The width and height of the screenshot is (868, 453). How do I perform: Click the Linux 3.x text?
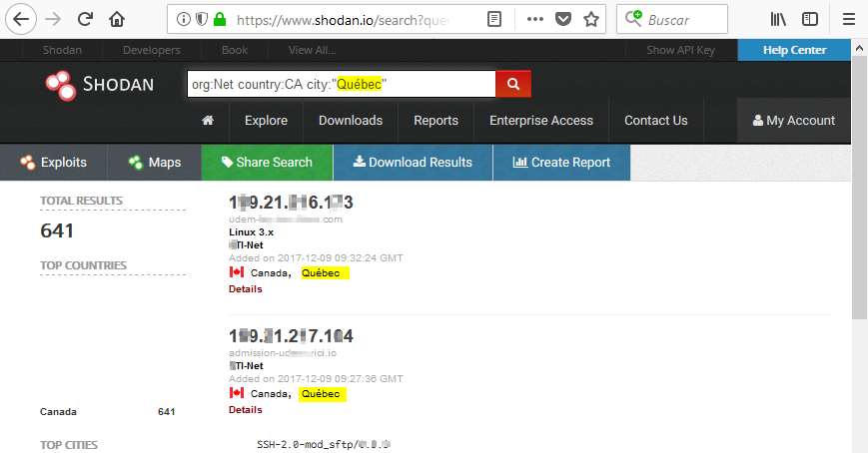click(x=251, y=232)
